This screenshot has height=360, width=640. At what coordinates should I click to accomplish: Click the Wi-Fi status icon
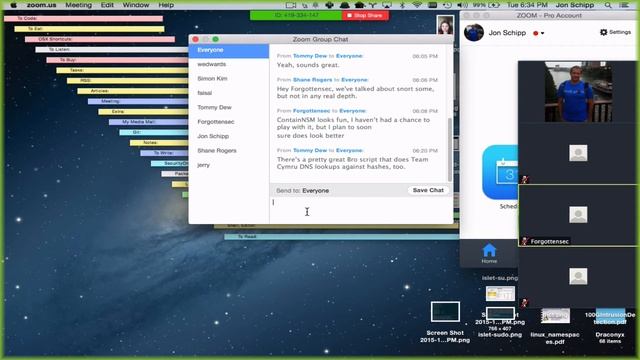[x=417, y=5]
